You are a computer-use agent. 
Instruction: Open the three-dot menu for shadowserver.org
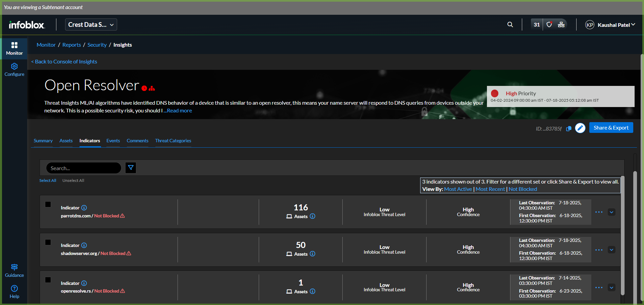599,250
